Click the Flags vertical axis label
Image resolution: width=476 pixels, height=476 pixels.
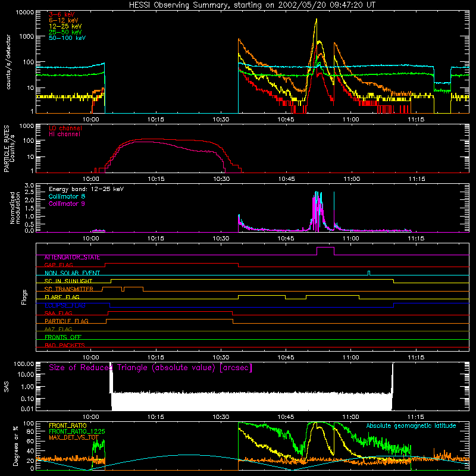pos(24,297)
